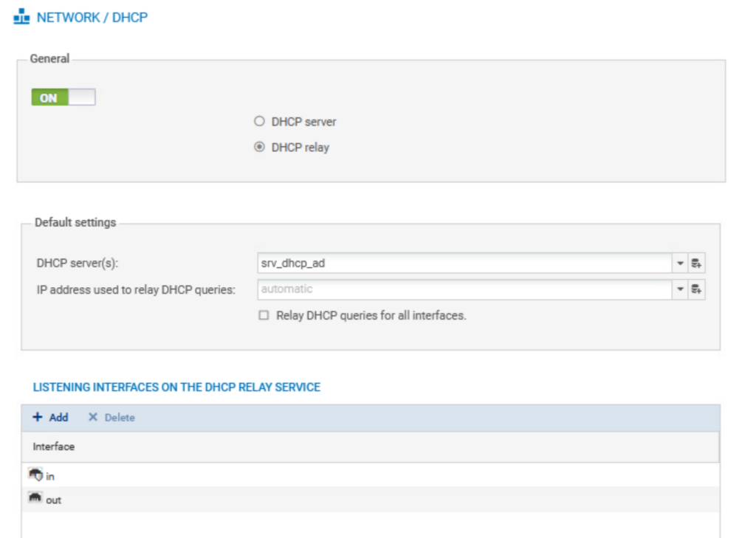Screen dimensions: 756x538
Task: Click the plus icon of Add button
Action: tap(38, 418)
